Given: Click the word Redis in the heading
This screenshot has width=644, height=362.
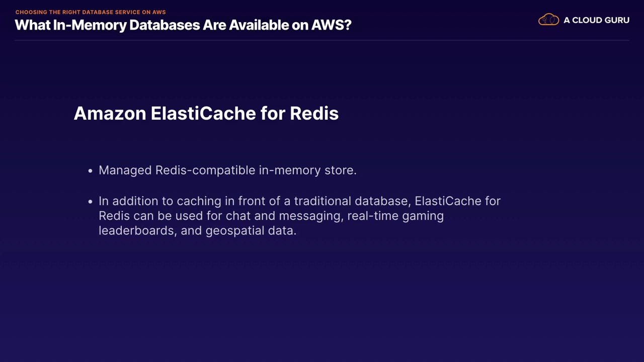Looking at the screenshot, I should click(314, 113).
